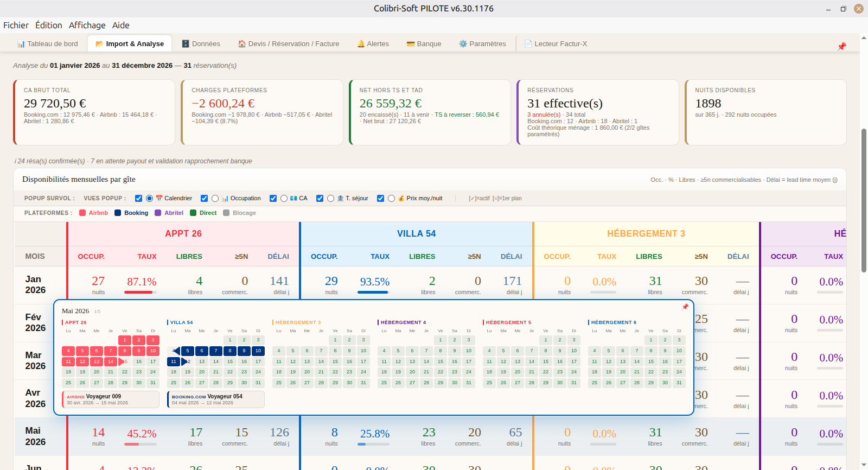Click the Données database icon
Image resolution: width=868 pixels, height=470 pixels.
point(186,44)
